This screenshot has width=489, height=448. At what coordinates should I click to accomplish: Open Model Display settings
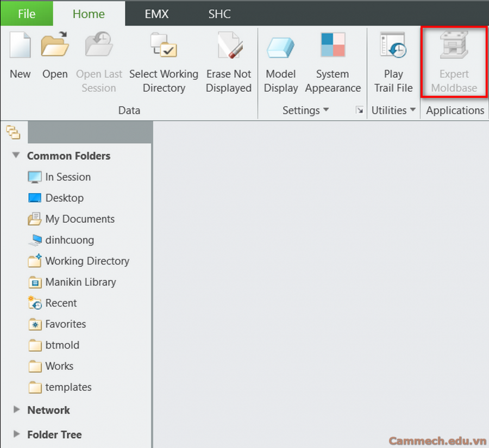281,47
